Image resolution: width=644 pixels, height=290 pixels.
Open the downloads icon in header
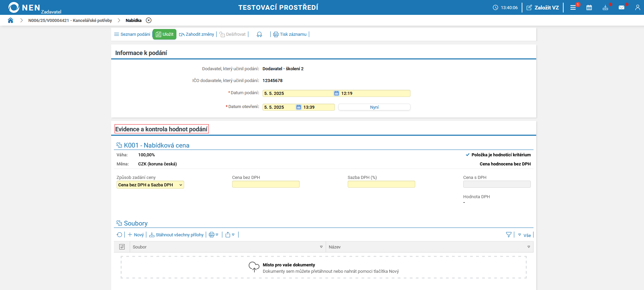605,7
